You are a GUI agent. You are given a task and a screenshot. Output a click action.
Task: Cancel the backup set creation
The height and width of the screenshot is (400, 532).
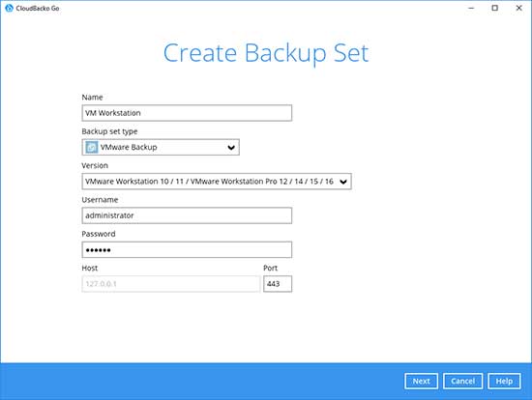462,381
